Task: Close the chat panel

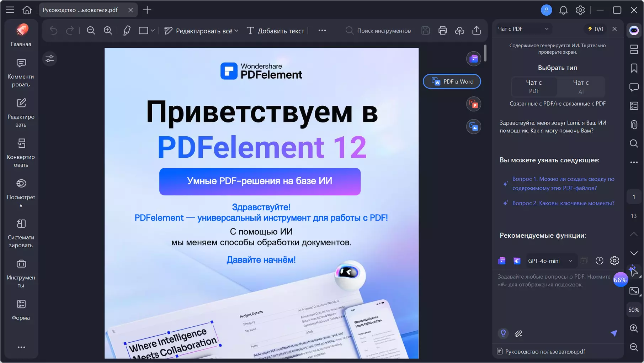Action: pos(614,29)
